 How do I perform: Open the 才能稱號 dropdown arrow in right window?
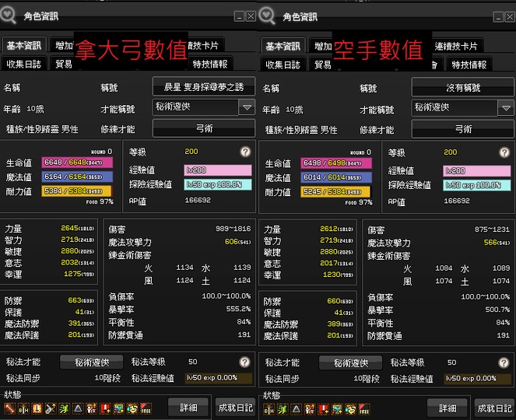(506, 108)
